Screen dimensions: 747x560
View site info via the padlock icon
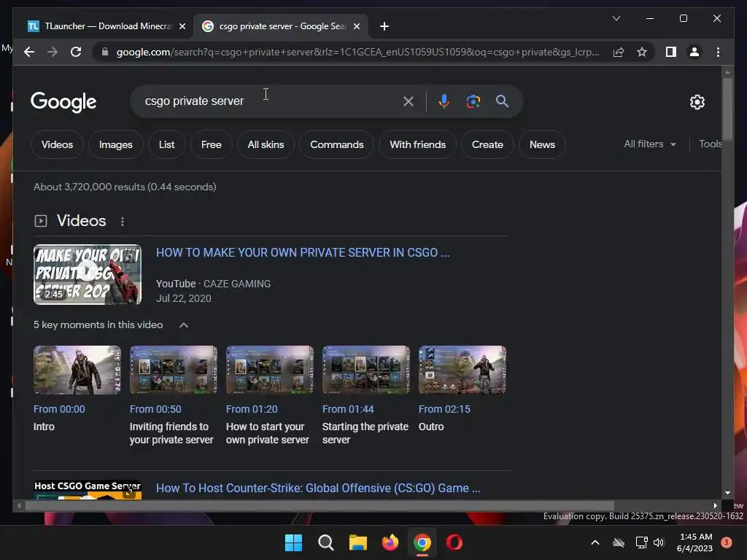105,52
